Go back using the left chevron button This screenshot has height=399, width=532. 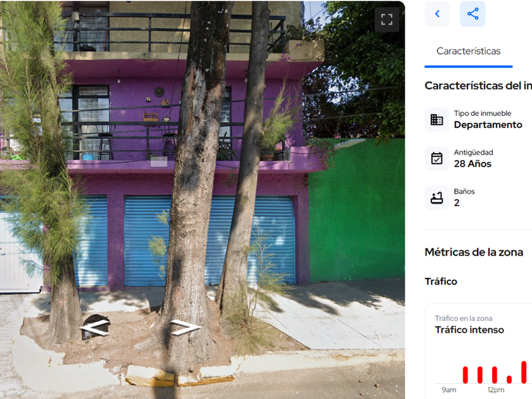point(438,14)
